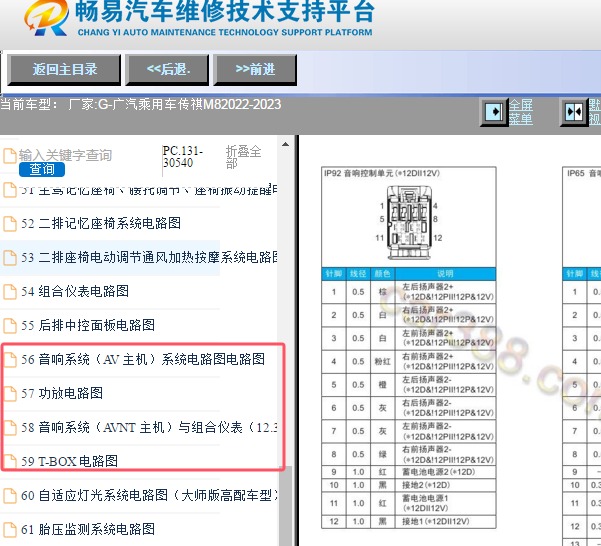Screen dimensions: 601x546
Task: Click the 颜色 column header in IP92 table
Action: tap(382, 274)
